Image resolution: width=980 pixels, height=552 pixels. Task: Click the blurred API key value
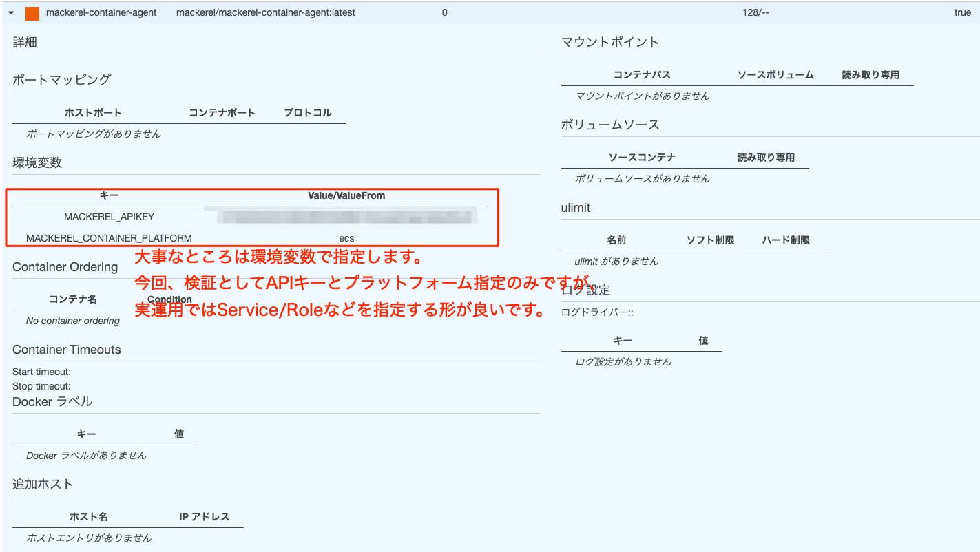click(346, 216)
